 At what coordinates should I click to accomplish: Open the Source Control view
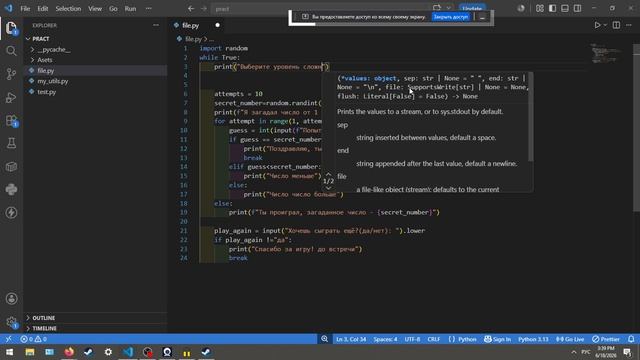[11, 74]
